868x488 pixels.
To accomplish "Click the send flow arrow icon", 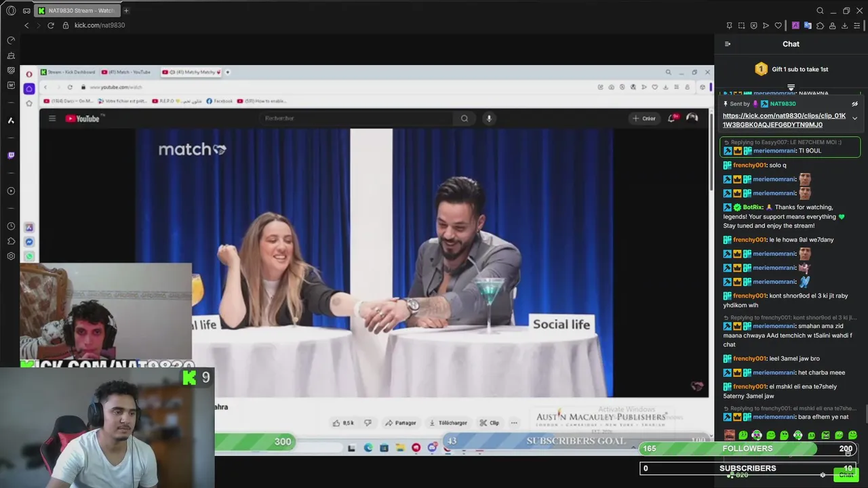I will tap(766, 26).
